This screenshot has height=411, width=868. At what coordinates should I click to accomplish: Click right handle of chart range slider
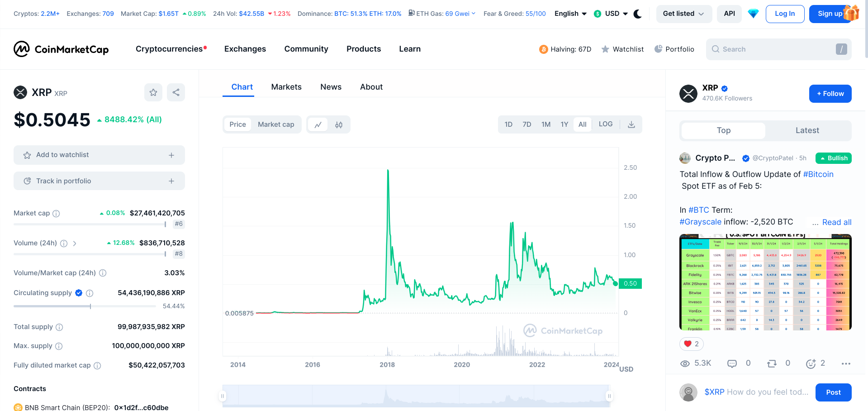coord(609,396)
